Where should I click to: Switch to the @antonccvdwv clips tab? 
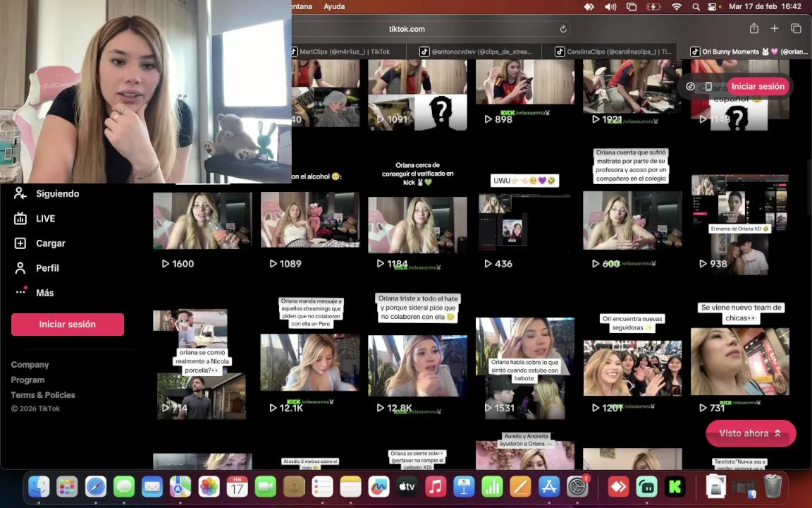pyautogui.click(x=474, y=52)
